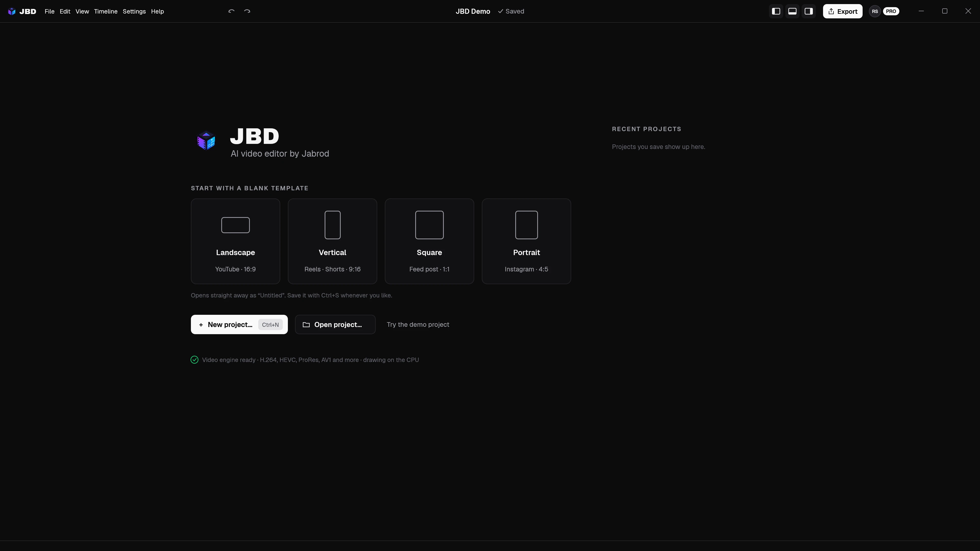Choose the Square 1:1 template card
The width and height of the screenshot is (980, 551).
430,241
